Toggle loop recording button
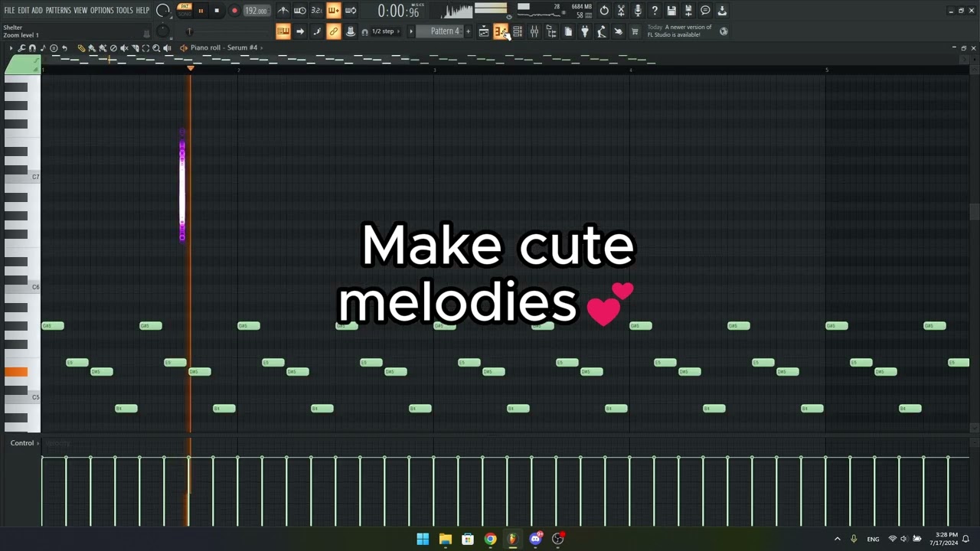Image resolution: width=980 pixels, height=551 pixels. pyautogui.click(x=350, y=11)
